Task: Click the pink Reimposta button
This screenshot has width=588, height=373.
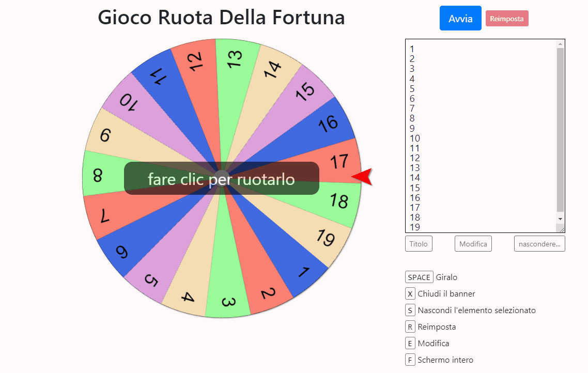Action: click(507, 19)
